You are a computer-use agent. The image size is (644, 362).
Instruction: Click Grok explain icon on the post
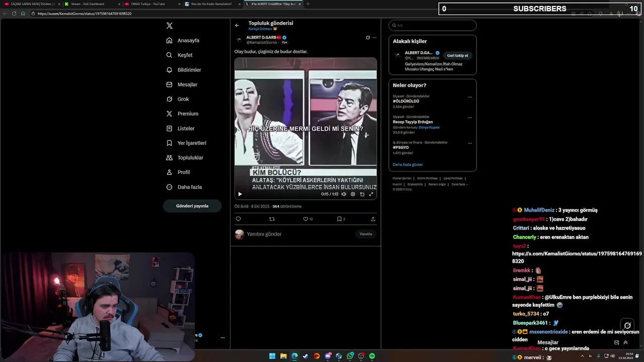point(368,38)
